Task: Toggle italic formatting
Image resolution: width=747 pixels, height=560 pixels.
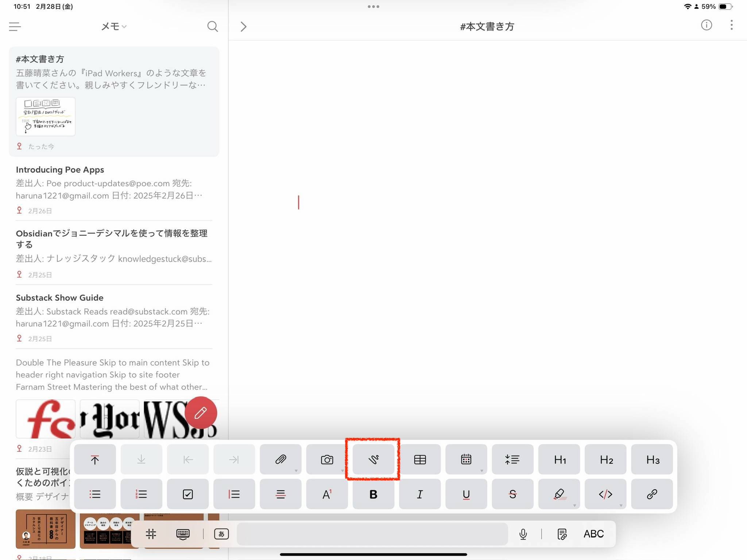Action: (420, 494)
